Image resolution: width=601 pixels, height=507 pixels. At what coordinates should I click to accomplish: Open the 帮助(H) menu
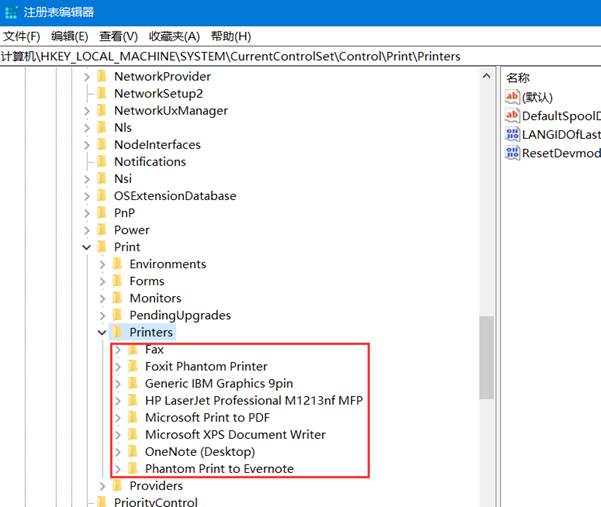point(231,36)
